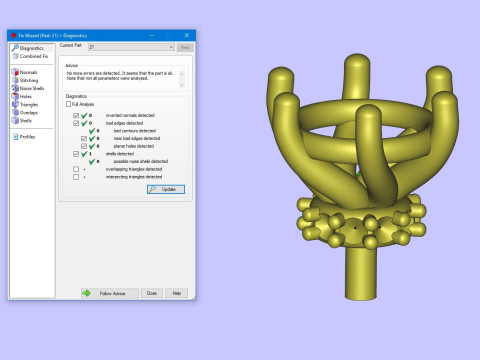
Task: Select the Noise Shells page icon
Action: 15,88
